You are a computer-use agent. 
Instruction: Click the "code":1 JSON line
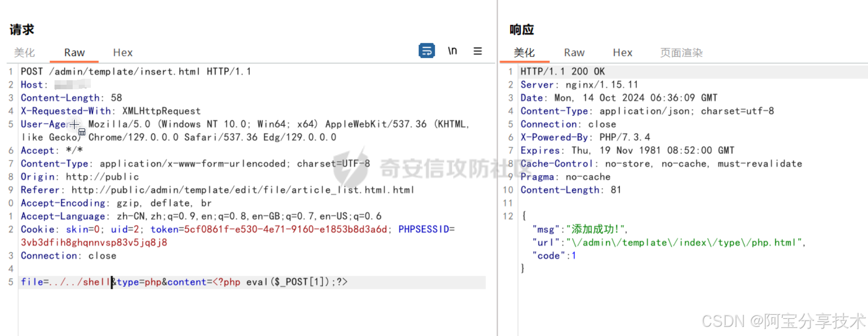[x=554, y=256]
